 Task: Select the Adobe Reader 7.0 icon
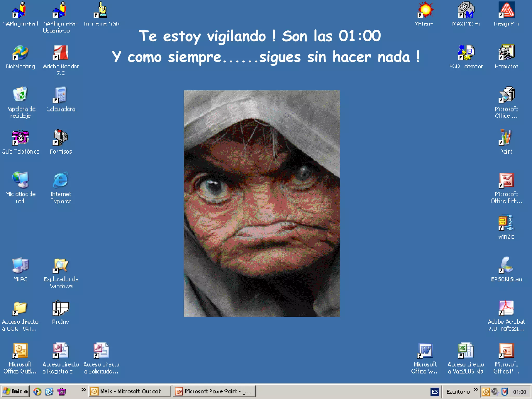point(61,53)
